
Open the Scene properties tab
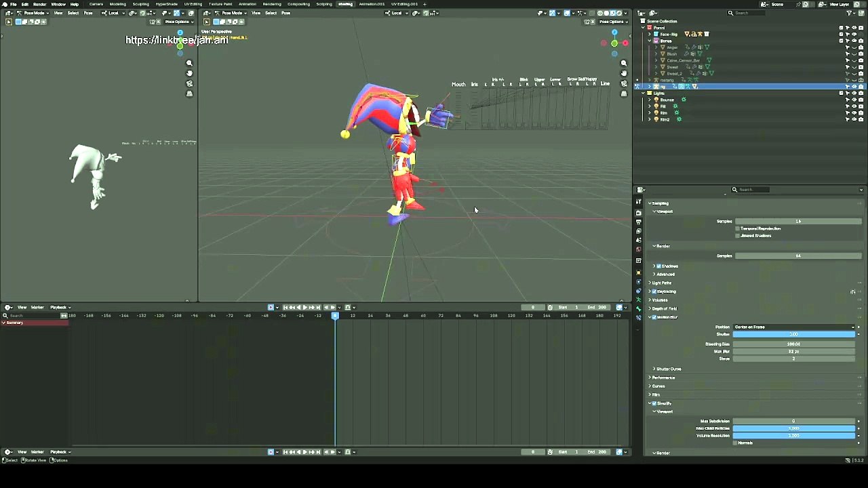[638, 240]
